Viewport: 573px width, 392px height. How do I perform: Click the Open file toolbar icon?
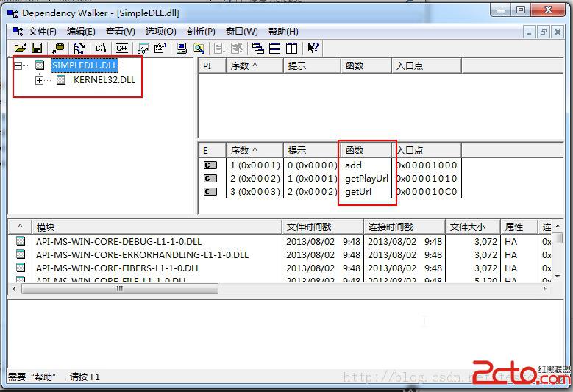click(x=20, y=48)
